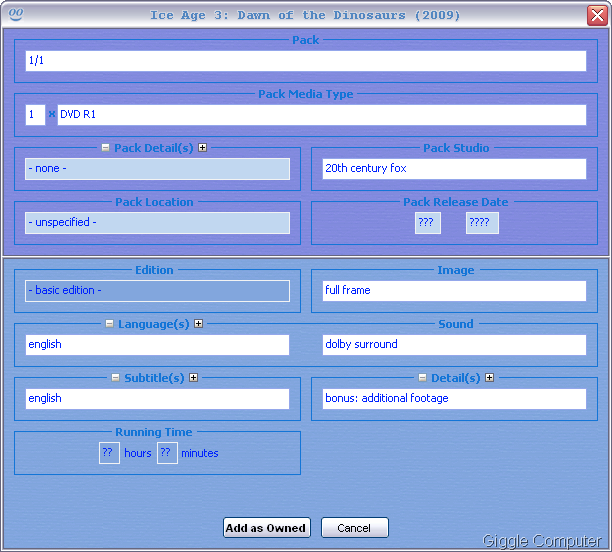Select the release date month field '???'
This screenshot has width=612, height=552.
tap(428, 223)
